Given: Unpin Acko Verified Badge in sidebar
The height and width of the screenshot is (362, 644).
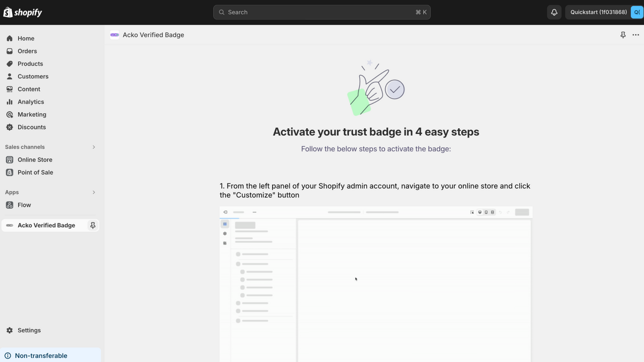Looking at the screenshot, I should tap(93, 225).
